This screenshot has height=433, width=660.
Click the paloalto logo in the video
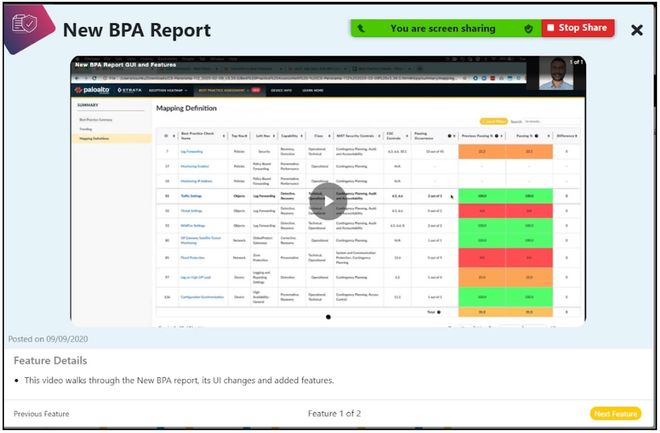[92, 90]
